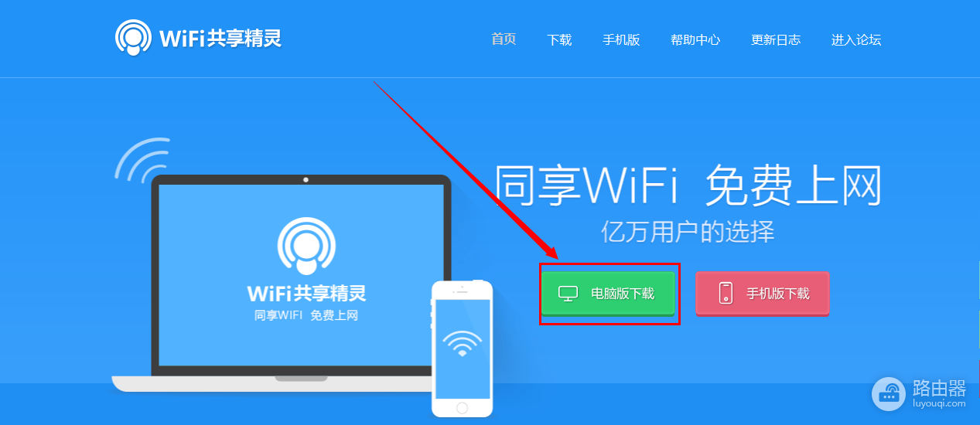Click the phone icon on 手机版下载 button

coord(726,294)
